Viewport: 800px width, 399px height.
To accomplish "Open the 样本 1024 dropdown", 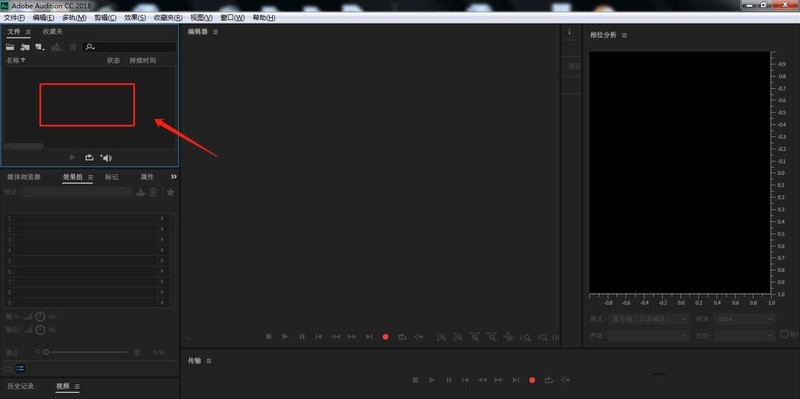I will tap(744, 319).
